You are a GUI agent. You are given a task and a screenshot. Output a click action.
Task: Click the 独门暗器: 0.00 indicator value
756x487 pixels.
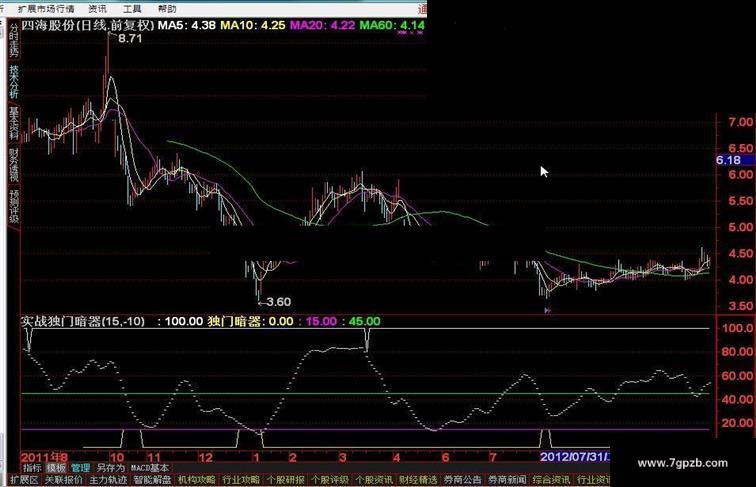[x=250, y=321]
